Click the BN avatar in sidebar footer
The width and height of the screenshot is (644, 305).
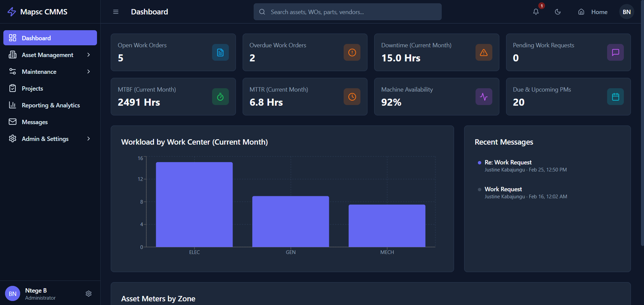click(x=12, y=294)
